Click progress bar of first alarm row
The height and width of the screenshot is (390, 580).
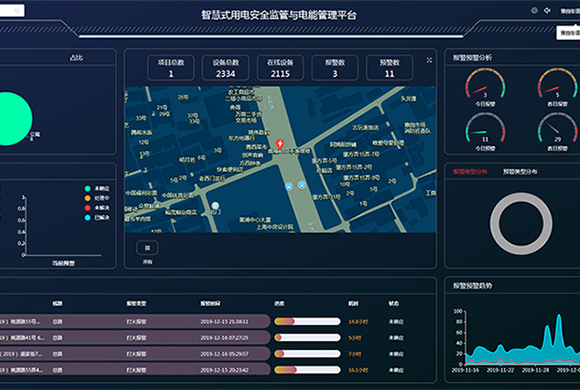[x=307, y=322]
